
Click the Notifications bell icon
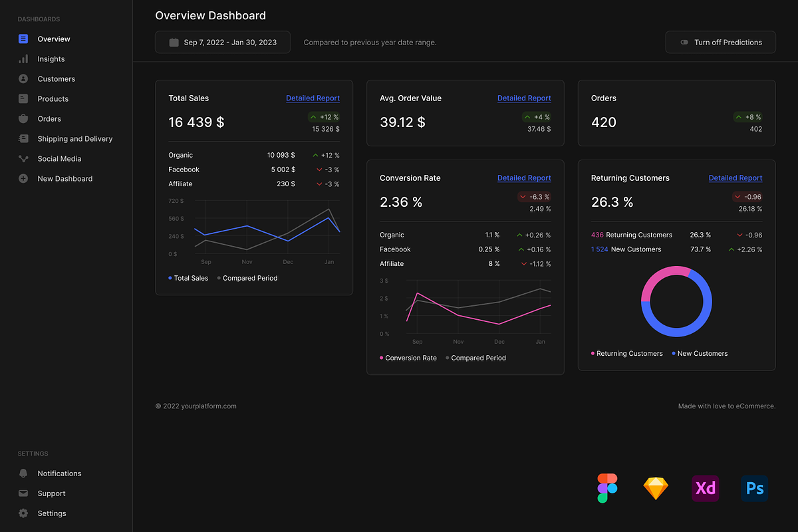click(x=23, y=473)
